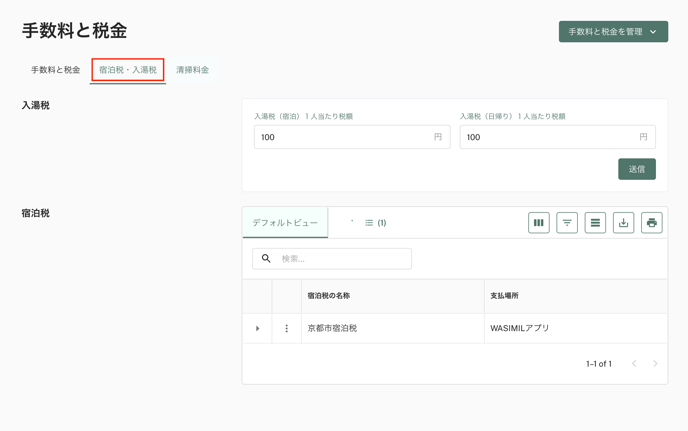Open the column visibility settings icon

(x=538, y=223)
